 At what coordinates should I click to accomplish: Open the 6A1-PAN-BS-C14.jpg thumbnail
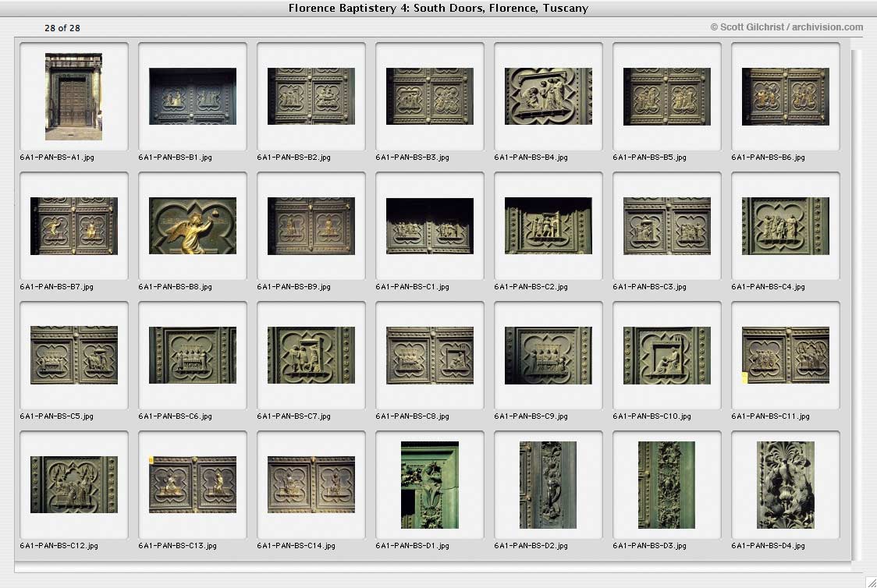pos(311,484)
